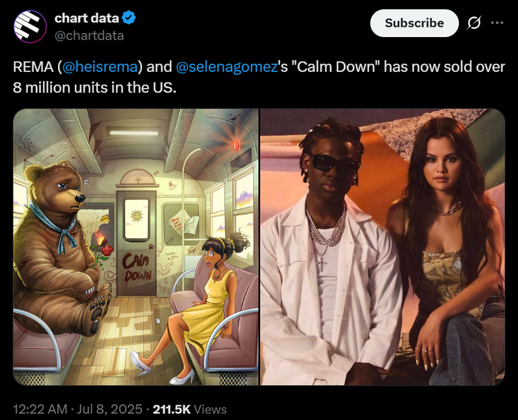Open the left cartoon train artwork
This screenshot has height=420, width=518.
click(135, 246)
